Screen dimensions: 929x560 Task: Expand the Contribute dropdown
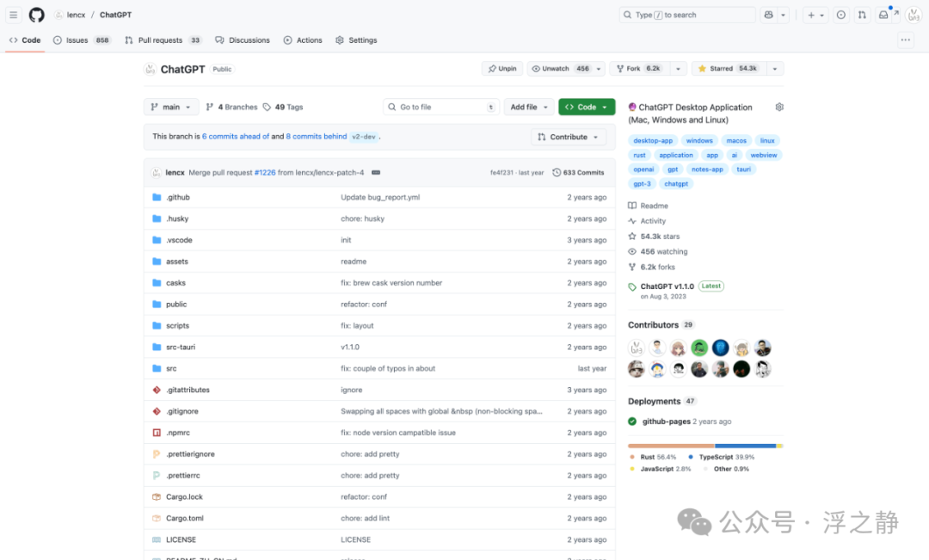(569, 137)
